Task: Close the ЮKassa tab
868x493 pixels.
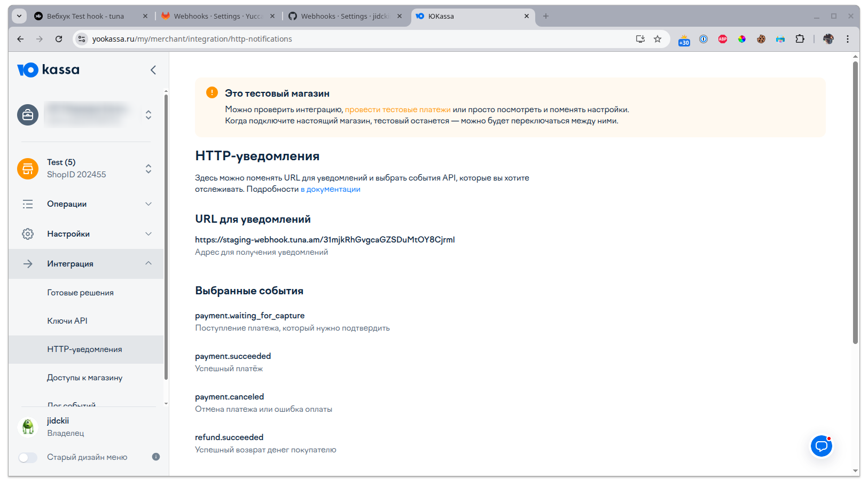Action: (x=527, y=16)
